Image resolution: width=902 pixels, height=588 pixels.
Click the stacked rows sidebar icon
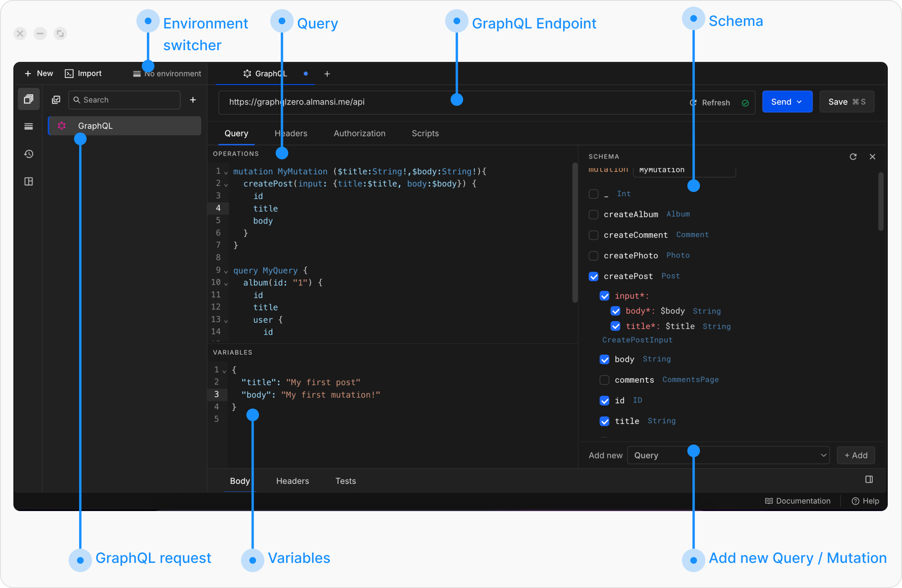point(28,126)
